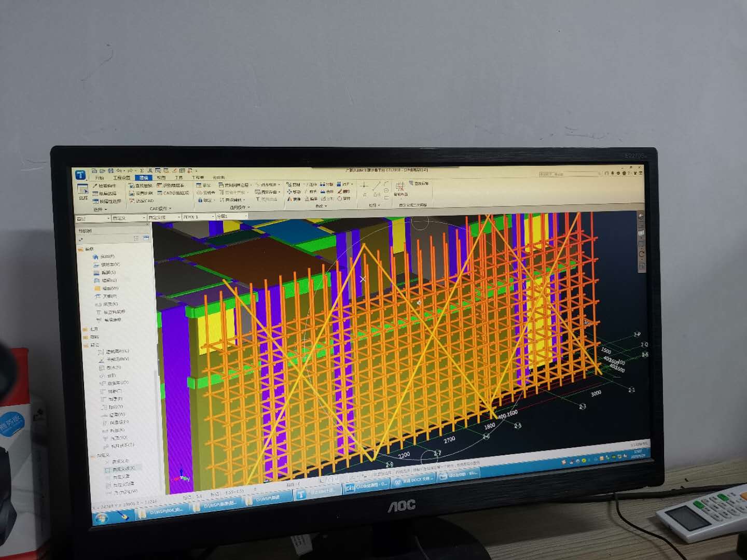Open the 工具 tools ribbon tab
This screenshot has height=560, width=747.
[x=178, y=177]
